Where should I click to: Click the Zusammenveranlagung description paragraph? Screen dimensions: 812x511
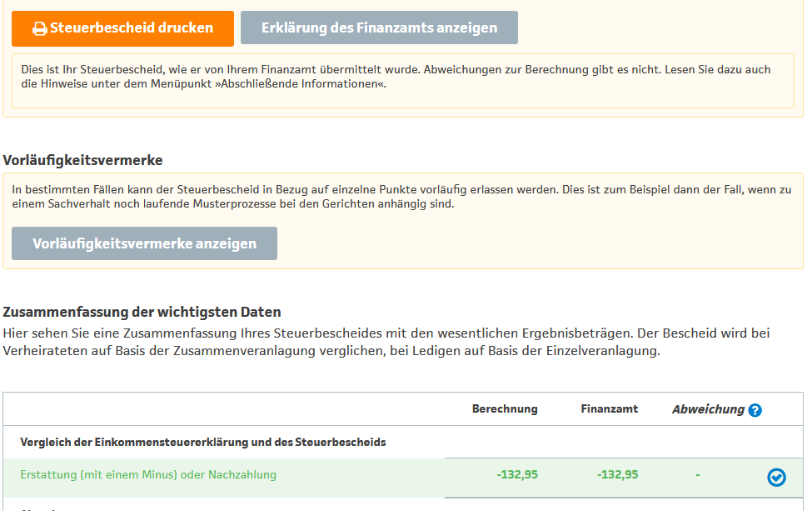tap(386, 342)
